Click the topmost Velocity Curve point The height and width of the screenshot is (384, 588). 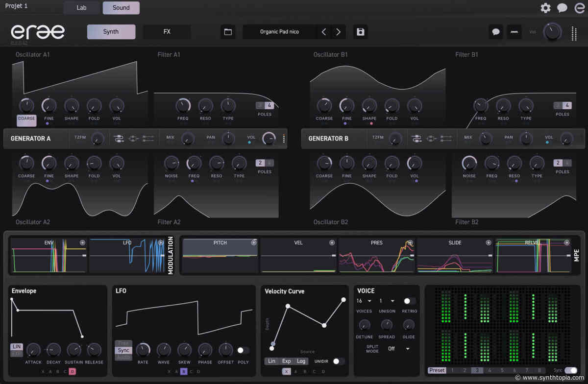(x=343, y=300)
